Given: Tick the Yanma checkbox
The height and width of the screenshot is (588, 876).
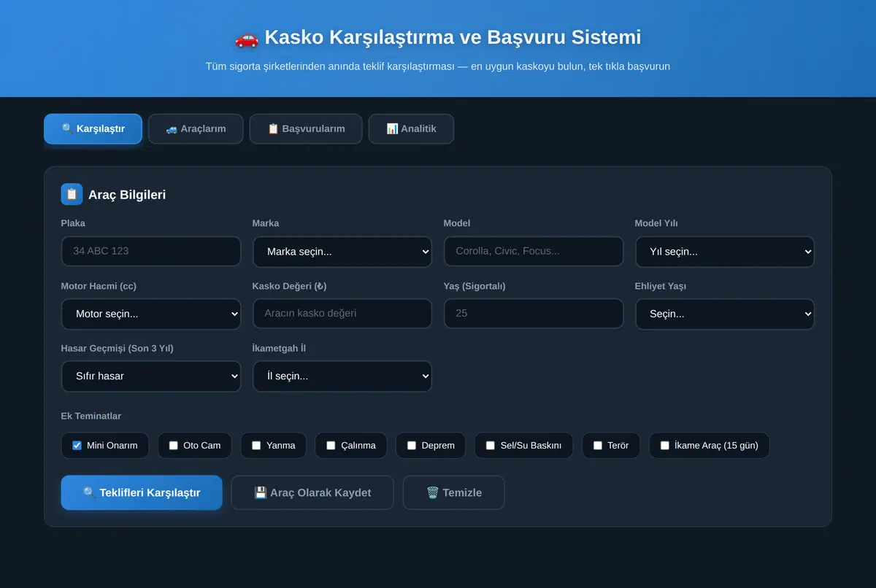Looking at the screenshot, I should pyautogui.click(x=256, y=445).
